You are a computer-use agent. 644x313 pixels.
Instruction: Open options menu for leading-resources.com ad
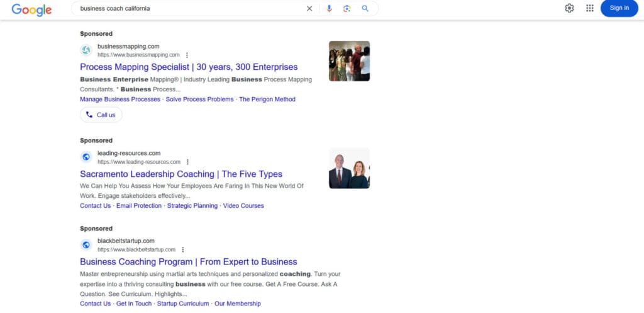187,162
